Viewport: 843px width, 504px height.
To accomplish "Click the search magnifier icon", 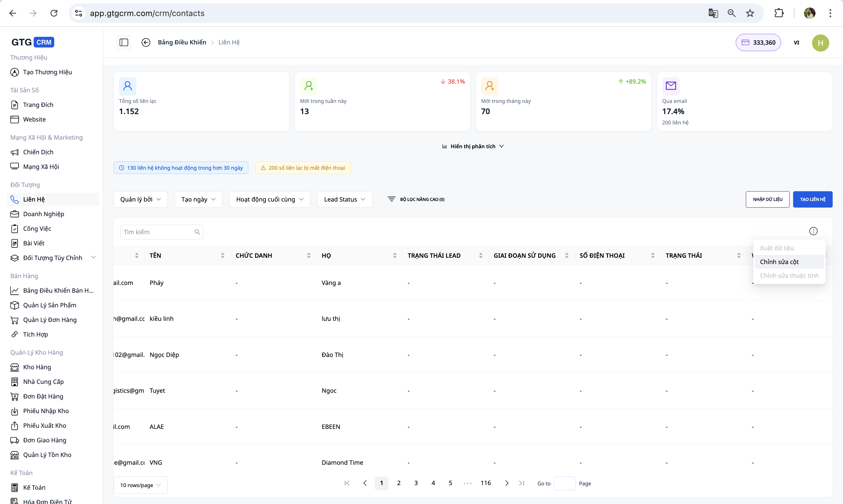I will pyautogui.click(x=197, y=232).
